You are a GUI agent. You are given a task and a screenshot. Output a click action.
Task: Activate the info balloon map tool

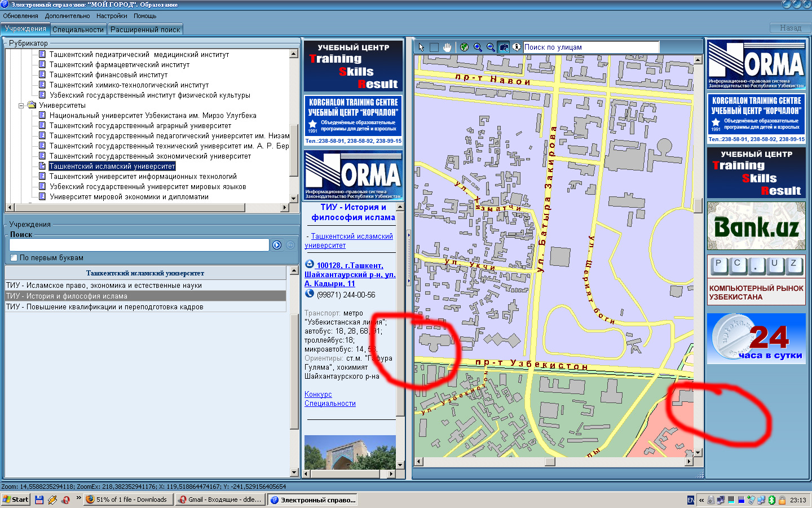point(517,47)
